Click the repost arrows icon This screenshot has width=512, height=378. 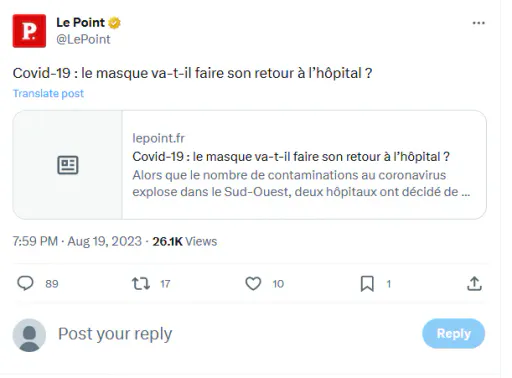coord(141,284)
